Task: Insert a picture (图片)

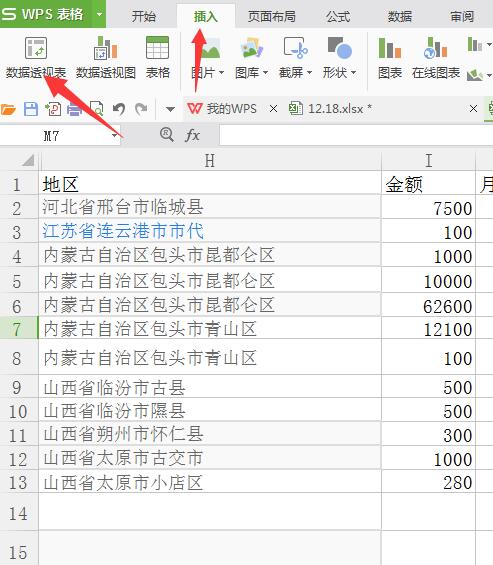Action: click(x=207, y=57)
